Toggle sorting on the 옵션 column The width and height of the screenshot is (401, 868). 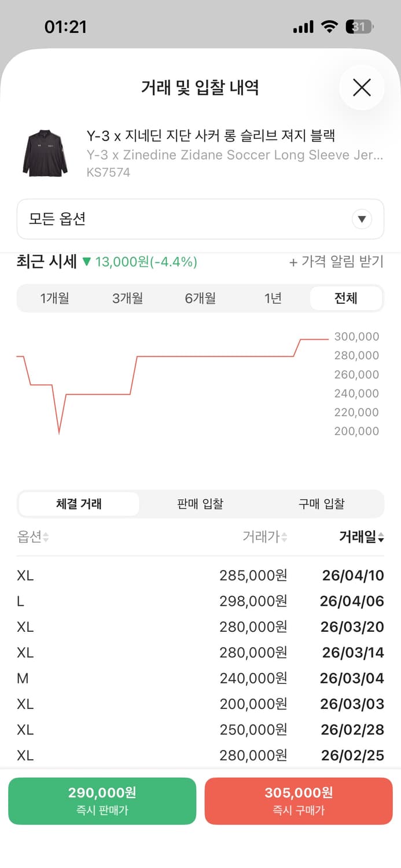(x=30, y=538)
